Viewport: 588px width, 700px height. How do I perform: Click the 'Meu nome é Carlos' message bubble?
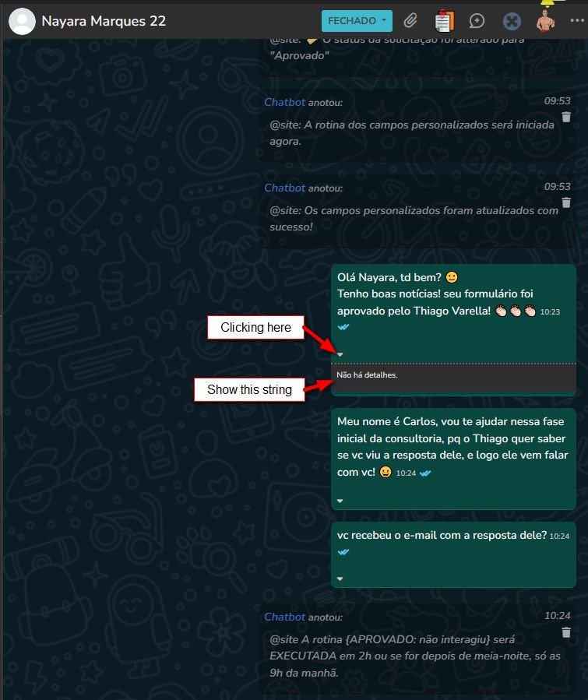[453, 459]
